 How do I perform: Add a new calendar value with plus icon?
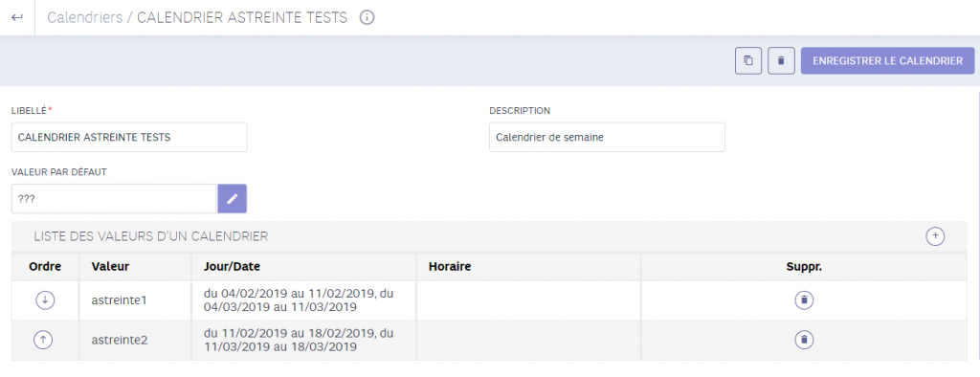[935, 236]
